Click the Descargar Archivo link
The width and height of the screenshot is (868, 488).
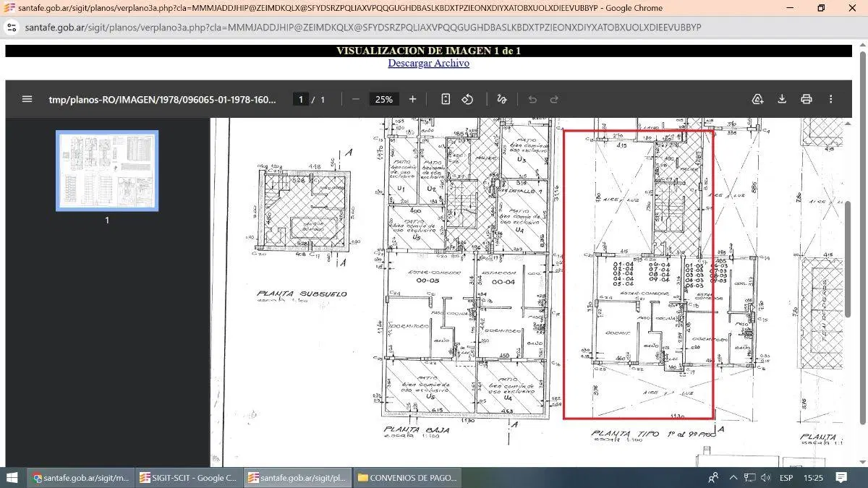[428, 63]
